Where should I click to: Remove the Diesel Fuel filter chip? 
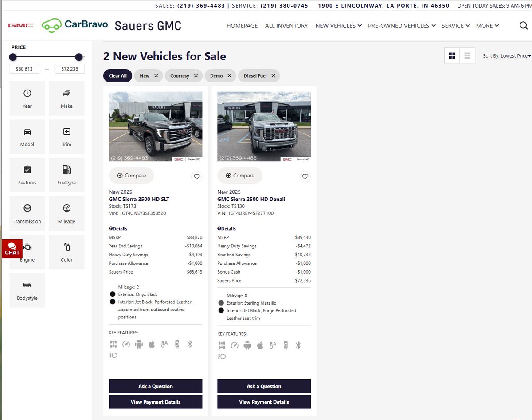pos(273,76)
